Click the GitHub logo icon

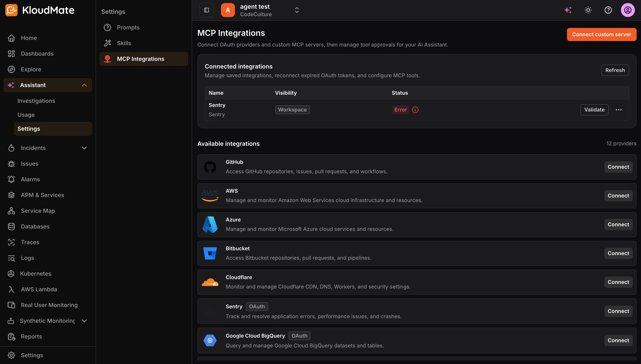[x=210, y=167]
